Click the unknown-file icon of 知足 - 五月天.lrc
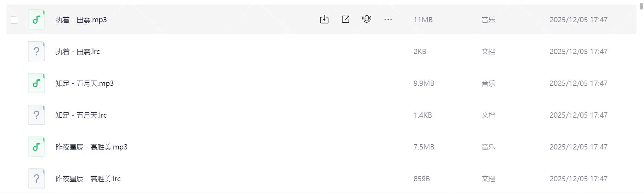 tap(36, 115)
